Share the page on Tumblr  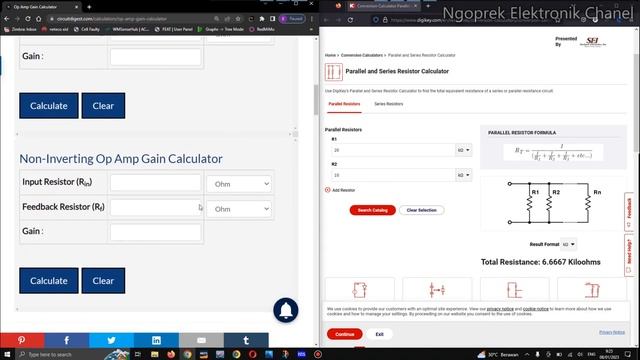246,340
